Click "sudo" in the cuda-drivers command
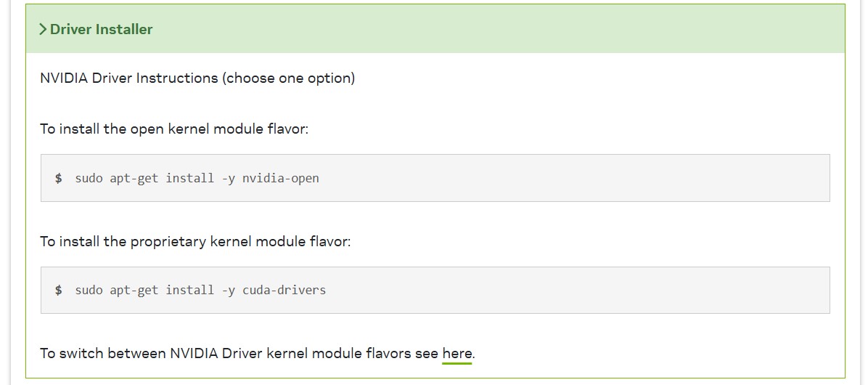 [89, 290]
